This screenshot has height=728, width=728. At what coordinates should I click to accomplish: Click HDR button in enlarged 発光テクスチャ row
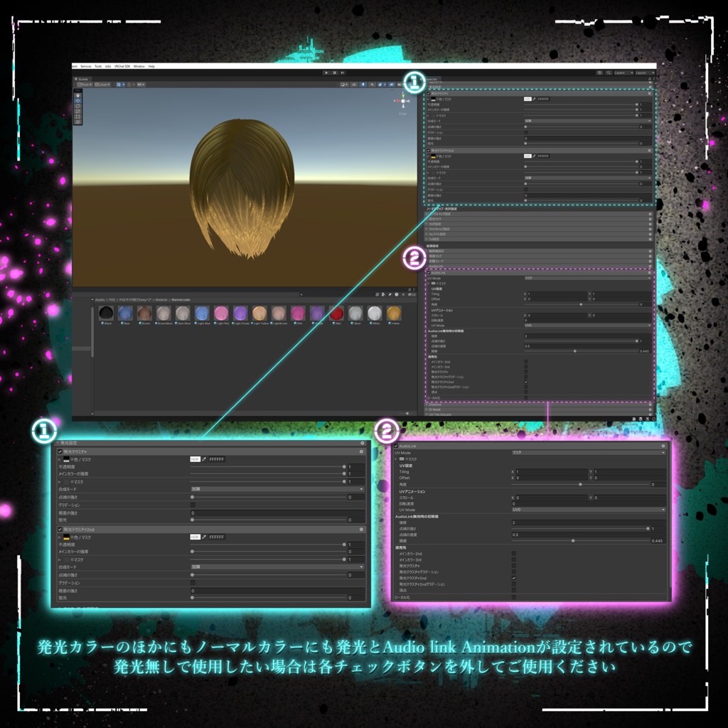pos(195,459)
